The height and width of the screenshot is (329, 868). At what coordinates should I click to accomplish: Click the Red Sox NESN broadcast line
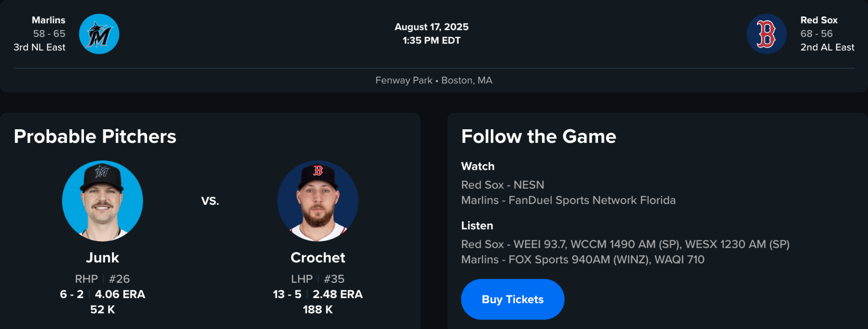(x=502, y=185)
